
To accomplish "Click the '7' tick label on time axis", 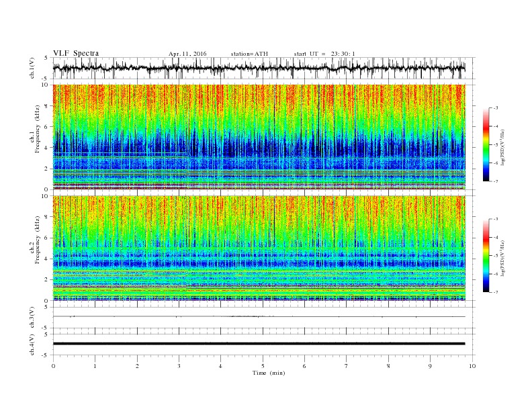I will [x=347, y=366].
